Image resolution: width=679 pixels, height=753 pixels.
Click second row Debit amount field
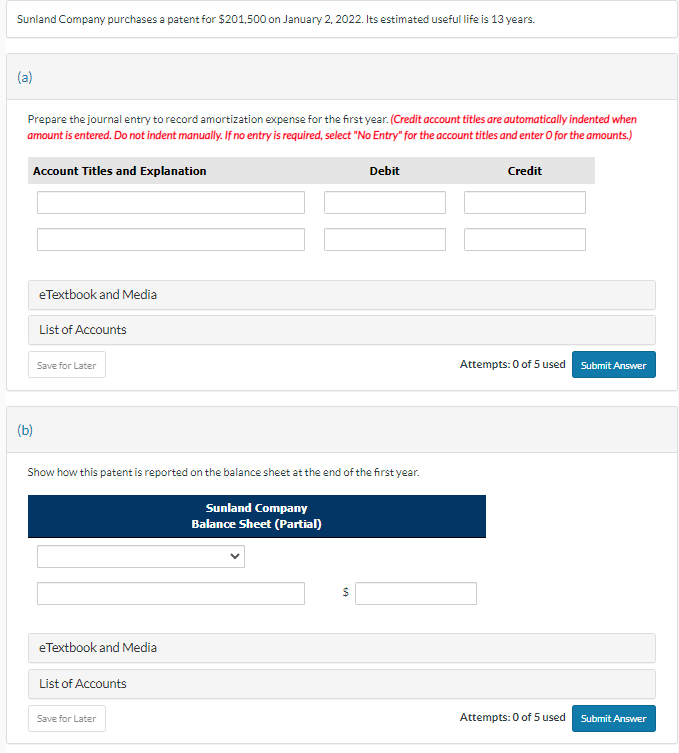pyautogui.click(x=385, y=240)
